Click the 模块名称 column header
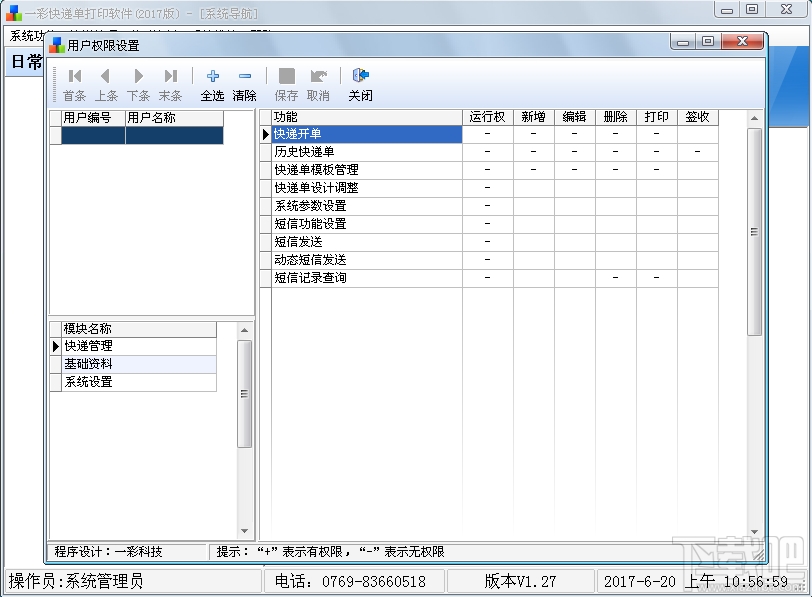This screenshot has width=812, height=597. 139,329
